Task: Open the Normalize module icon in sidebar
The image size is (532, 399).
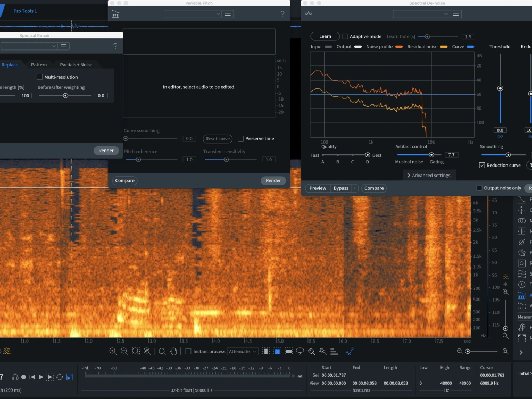Action: point(521,231)
